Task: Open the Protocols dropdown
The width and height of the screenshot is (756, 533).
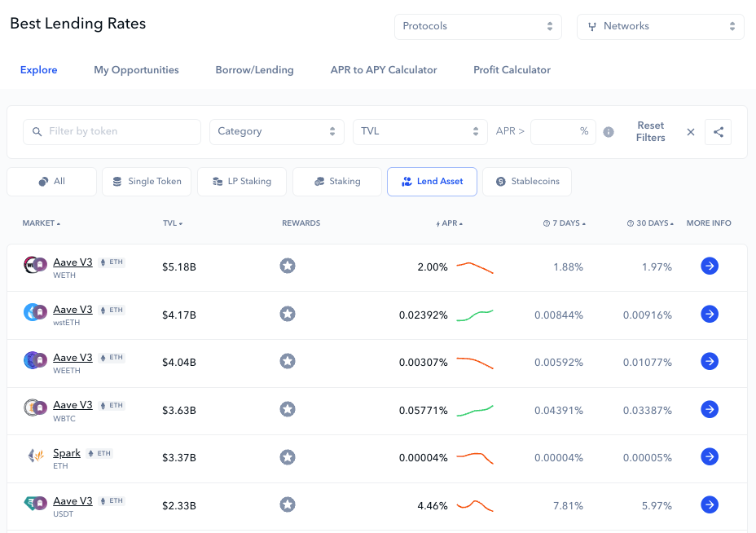Action: click(478, 27)
